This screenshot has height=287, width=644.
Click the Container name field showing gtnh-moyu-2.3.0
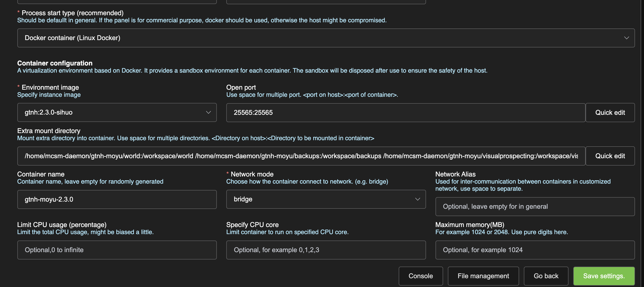tap(117, 199)
